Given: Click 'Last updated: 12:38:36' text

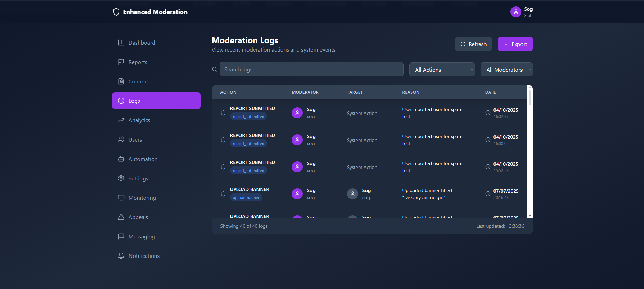Looking at the screenshot, I should pyautogui.click(x=500, y=226).
